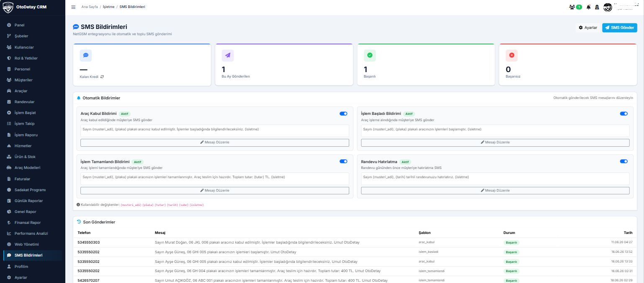Click the Web Yönetimi globe icon
Screen dimensions: 644x283
pyautogui.click(x=9, y=244)
